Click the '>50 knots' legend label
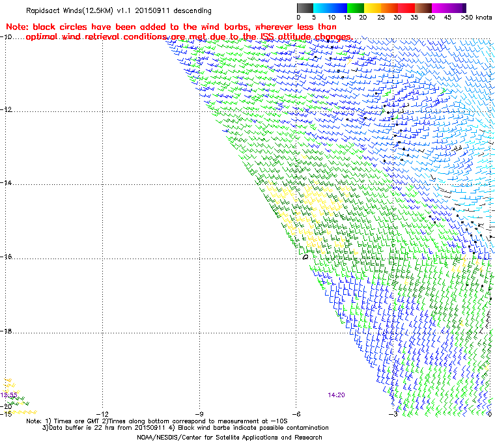495x448 pixels. [476, 18]
